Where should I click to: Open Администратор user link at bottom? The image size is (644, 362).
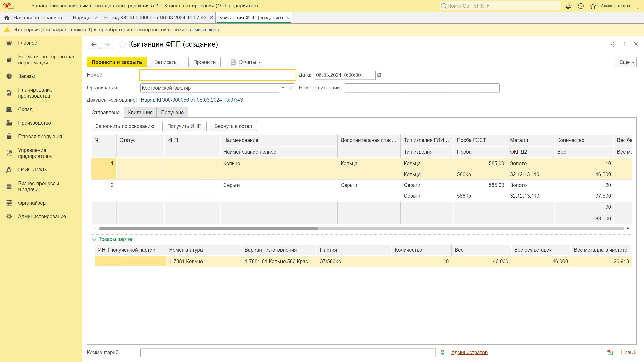(x=469, y=352)
